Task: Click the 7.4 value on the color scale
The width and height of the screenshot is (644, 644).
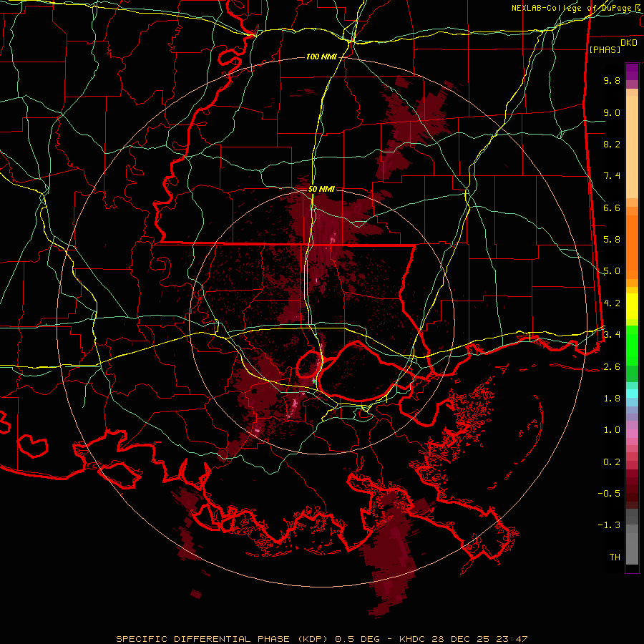Action: (612, 176)
